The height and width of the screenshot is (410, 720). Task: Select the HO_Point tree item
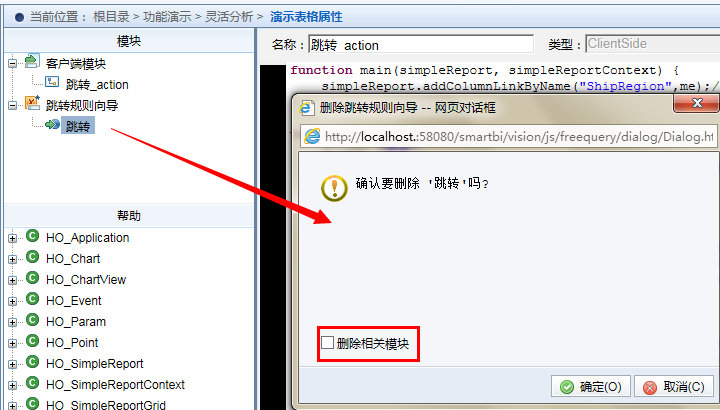72,343
